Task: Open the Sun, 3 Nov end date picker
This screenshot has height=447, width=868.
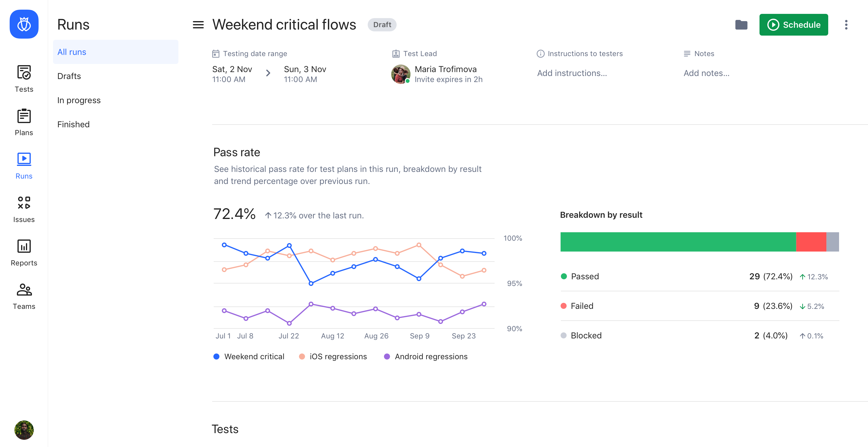Action: [305, 74]
